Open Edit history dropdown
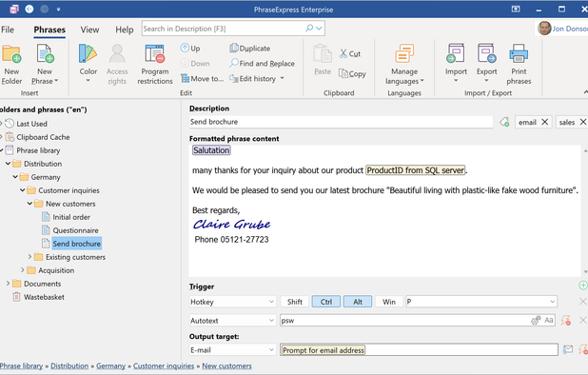The height and width of the screenshot is (375, 588). (x=257, y=78)
